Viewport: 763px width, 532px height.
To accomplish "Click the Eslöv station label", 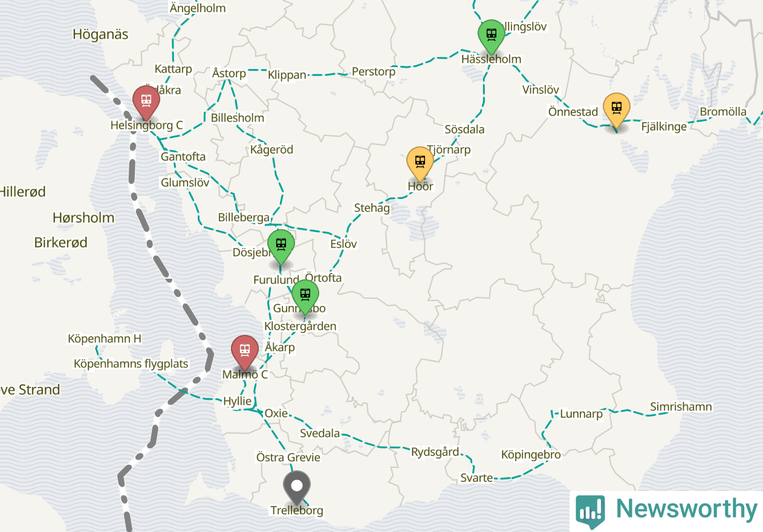I will tap(343, 244).
